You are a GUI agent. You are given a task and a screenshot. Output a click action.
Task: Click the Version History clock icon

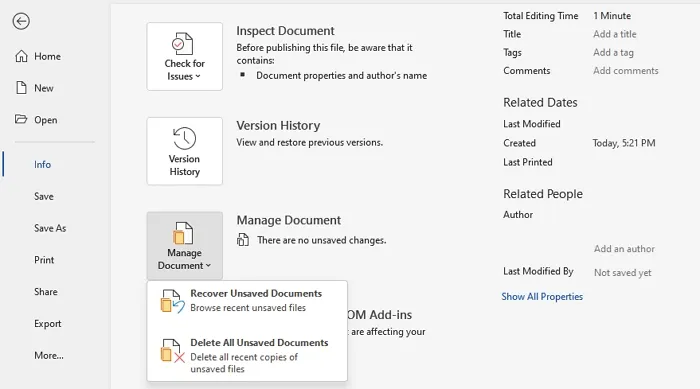[184, 138]
